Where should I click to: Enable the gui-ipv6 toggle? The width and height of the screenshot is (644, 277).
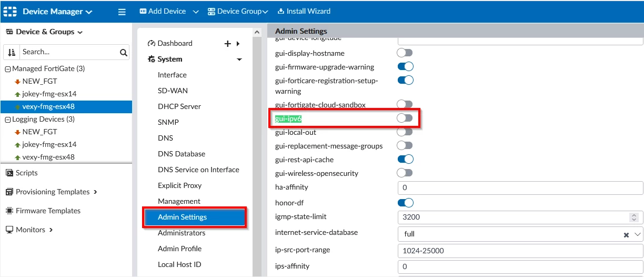(405, 118)
